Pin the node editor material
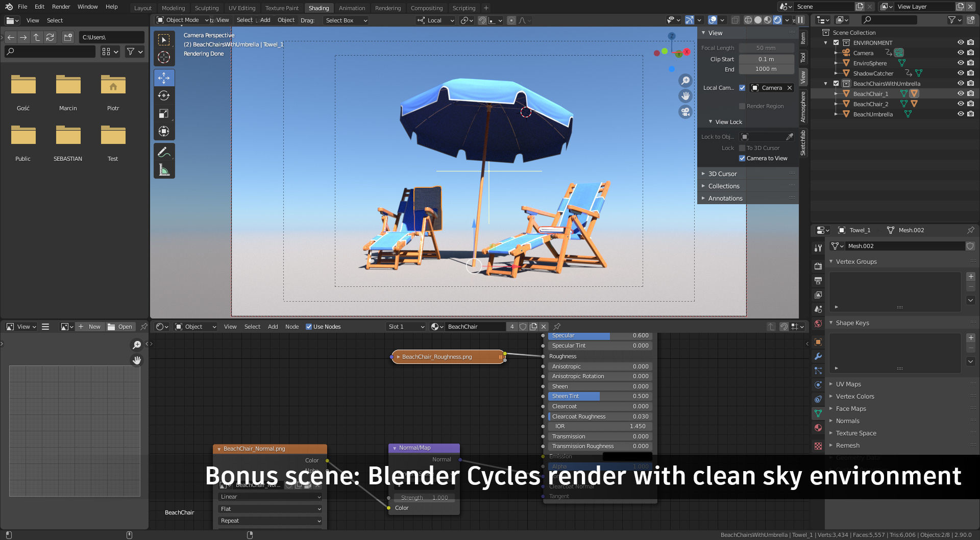Viewport: 980px width, 540px height. pos(557,327)
